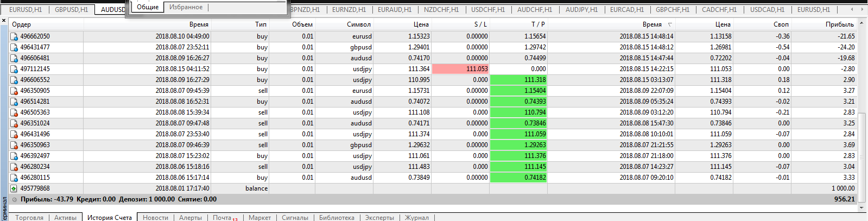Screen dimensions: 868x221
Task: Click the balance deposit icon for 495779868
Action: pos(14,188)
